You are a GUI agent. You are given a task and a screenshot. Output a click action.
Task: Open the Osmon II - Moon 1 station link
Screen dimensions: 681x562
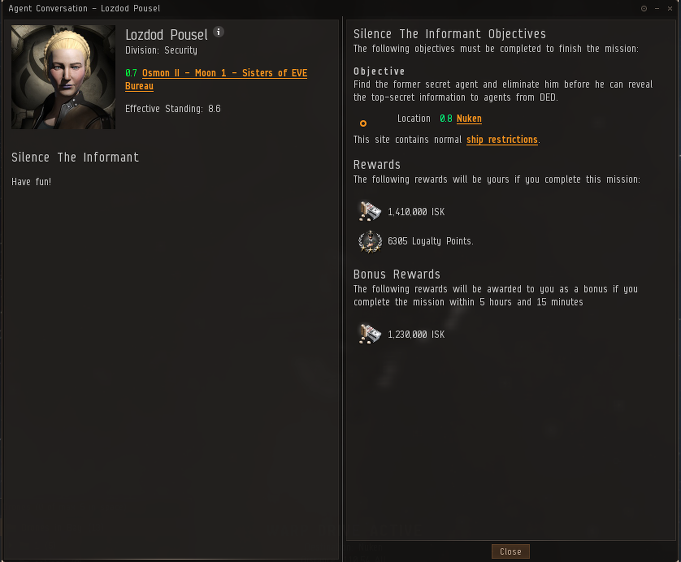click(x=225, y=73)
